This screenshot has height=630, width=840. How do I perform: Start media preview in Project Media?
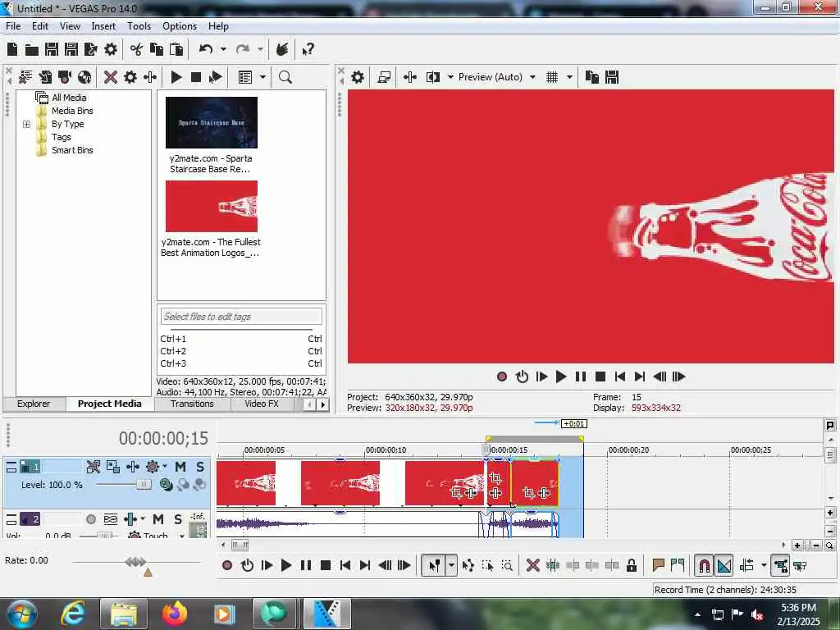pos(176,77)
